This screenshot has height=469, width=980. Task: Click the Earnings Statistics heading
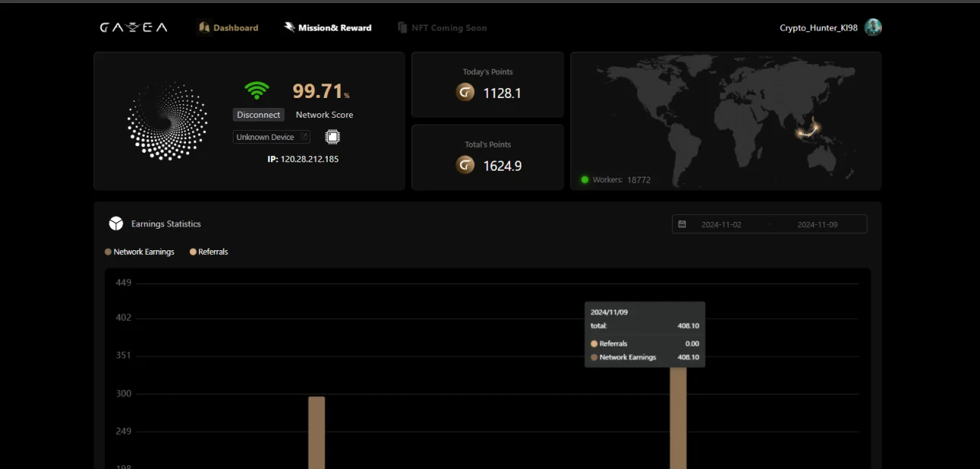pyautogui.click(x=166, y=224)
